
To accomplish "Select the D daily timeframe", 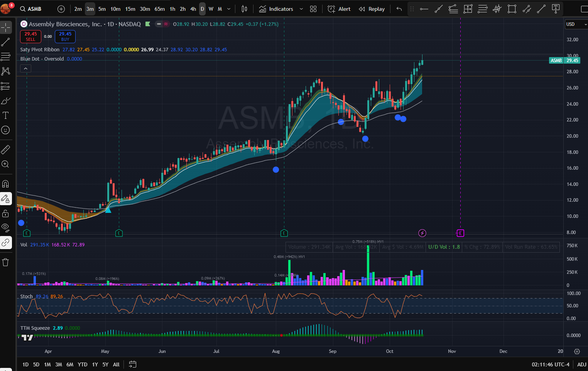I will click(x=202, y=9).
